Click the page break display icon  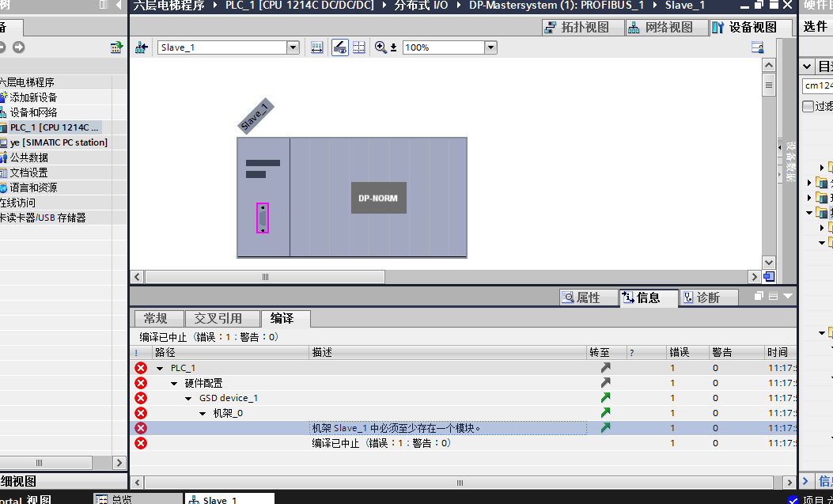[x=359, y=47]
